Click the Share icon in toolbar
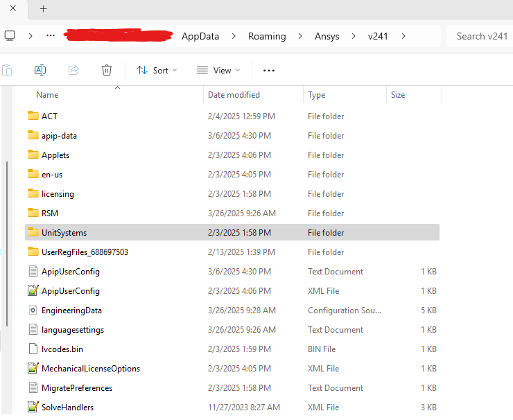 [x=73, y=70]
